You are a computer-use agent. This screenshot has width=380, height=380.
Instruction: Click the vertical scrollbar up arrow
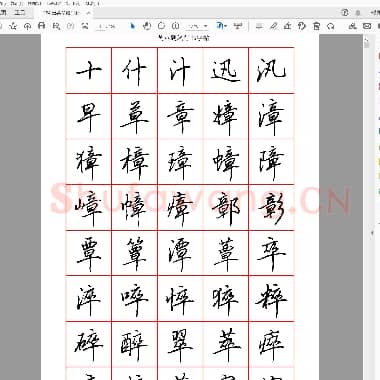click(x=366, y=39)
